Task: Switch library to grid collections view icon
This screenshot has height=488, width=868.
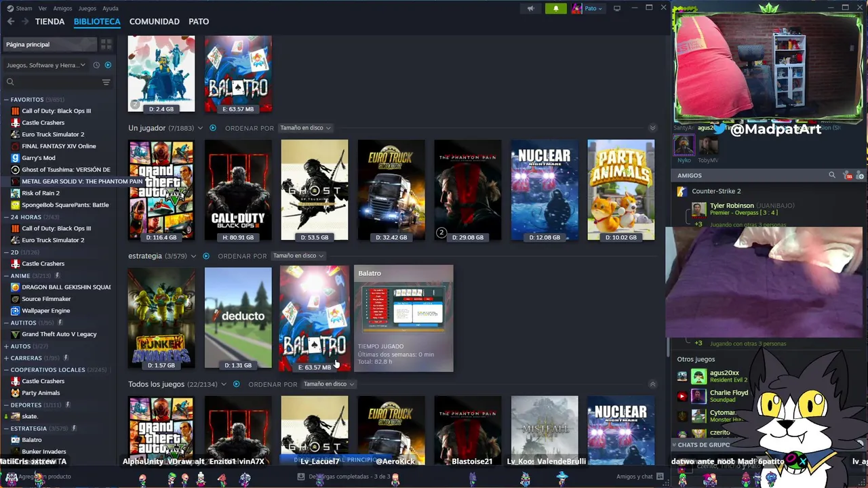Action: [106, 44]
